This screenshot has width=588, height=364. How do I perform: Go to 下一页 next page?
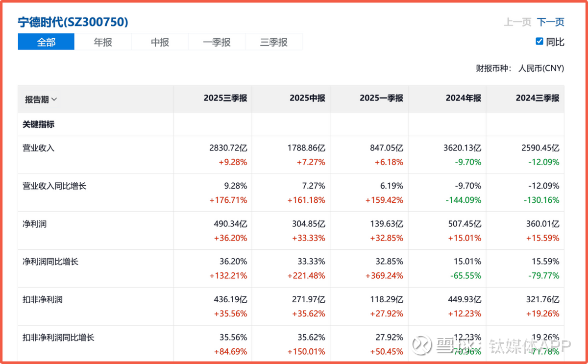(550, 22)
